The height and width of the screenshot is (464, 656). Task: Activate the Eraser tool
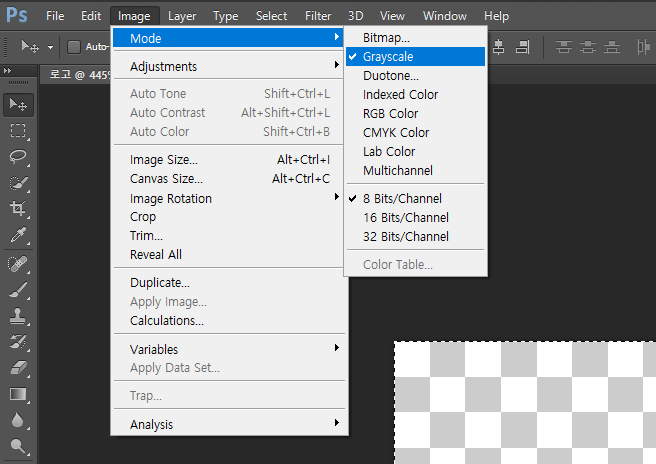pos(18,368)
